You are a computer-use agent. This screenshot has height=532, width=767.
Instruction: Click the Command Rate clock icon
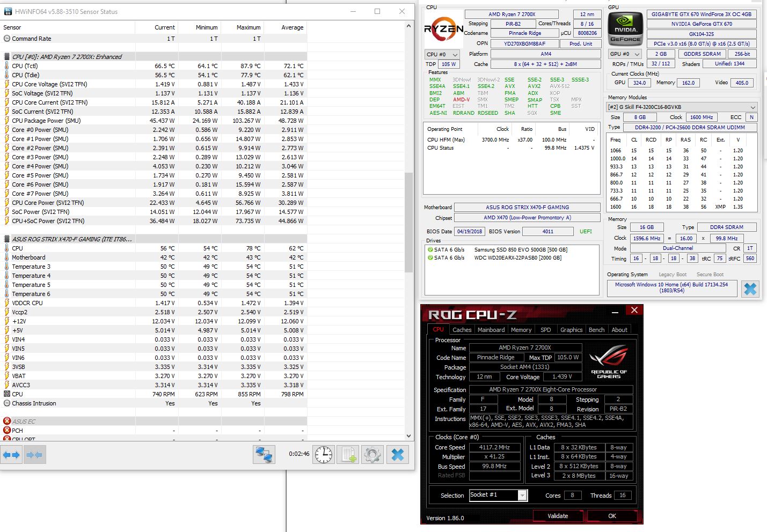[7, 39]
